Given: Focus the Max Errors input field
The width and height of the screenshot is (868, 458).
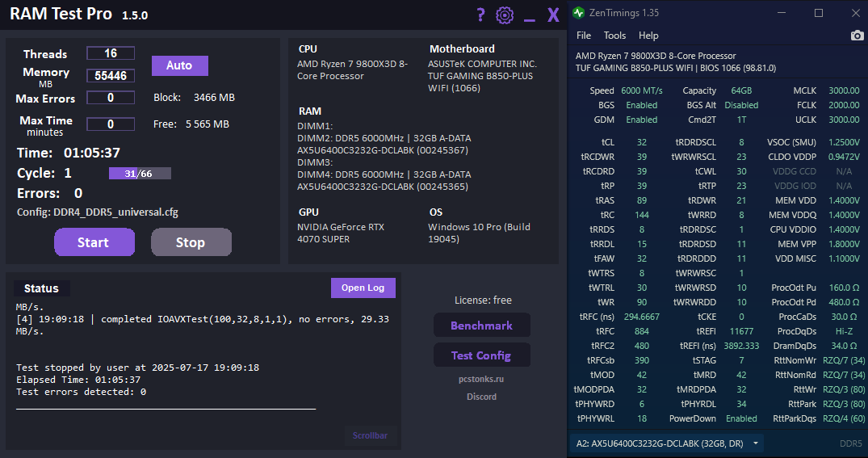Looking at the screenshot, I should [x=111, y=98].
